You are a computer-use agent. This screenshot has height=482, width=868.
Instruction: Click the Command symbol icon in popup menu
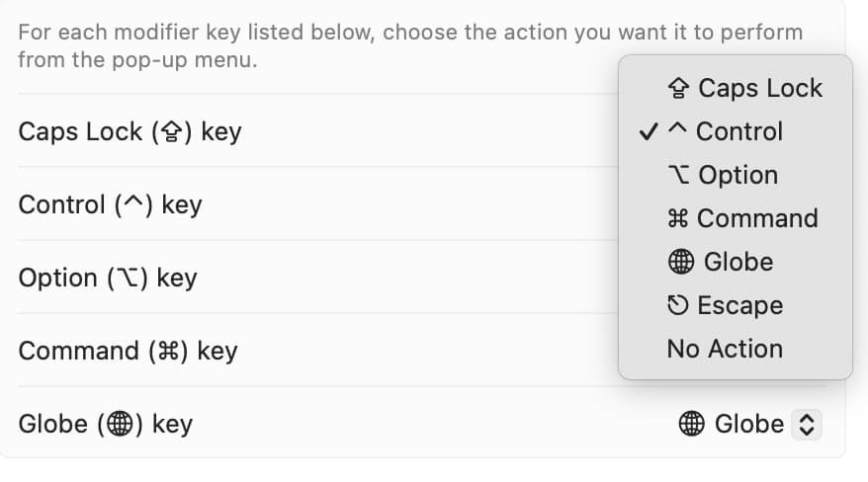click(677, 219)
